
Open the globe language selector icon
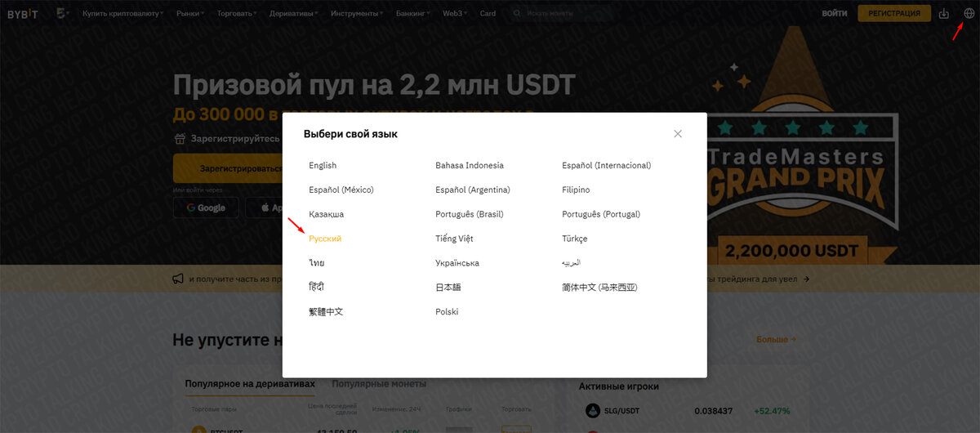[969, 13]
